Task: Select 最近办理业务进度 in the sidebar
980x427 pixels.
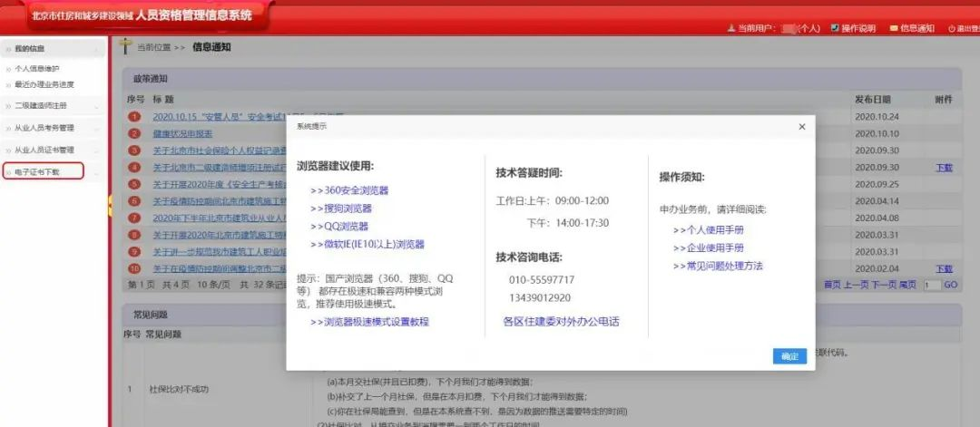Action: (44, 84)
